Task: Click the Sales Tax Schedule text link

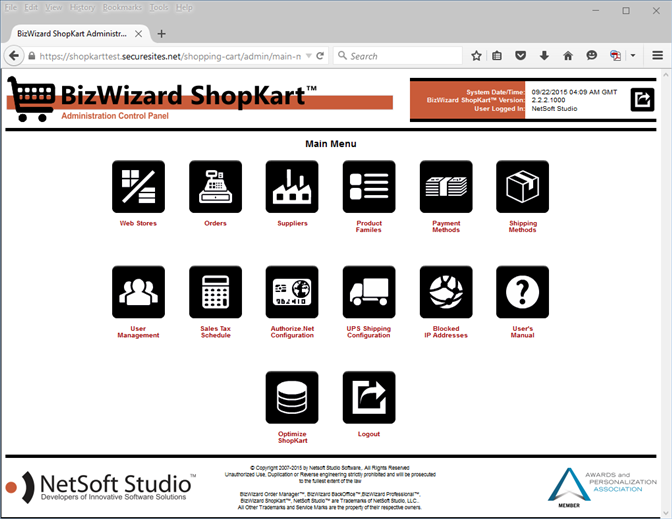Action: pos(216,332)
